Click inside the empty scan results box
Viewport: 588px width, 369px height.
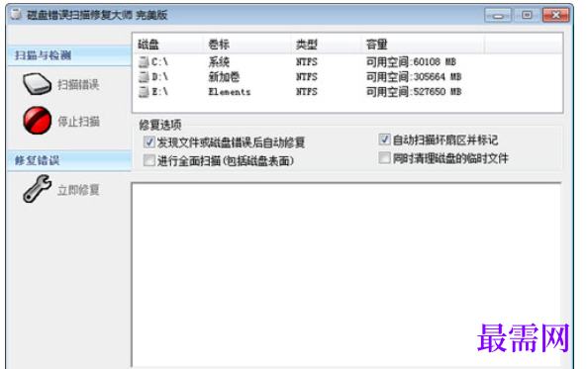coord(346,275)
